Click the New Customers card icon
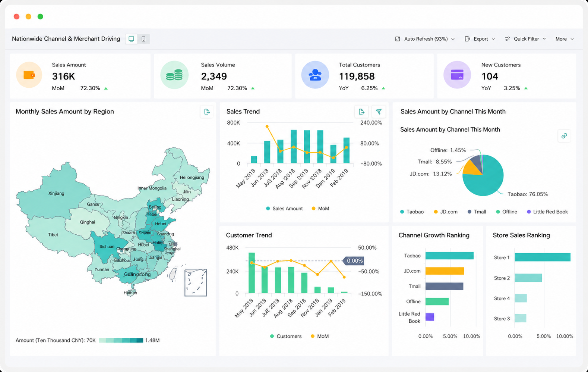 click(457, 75)
